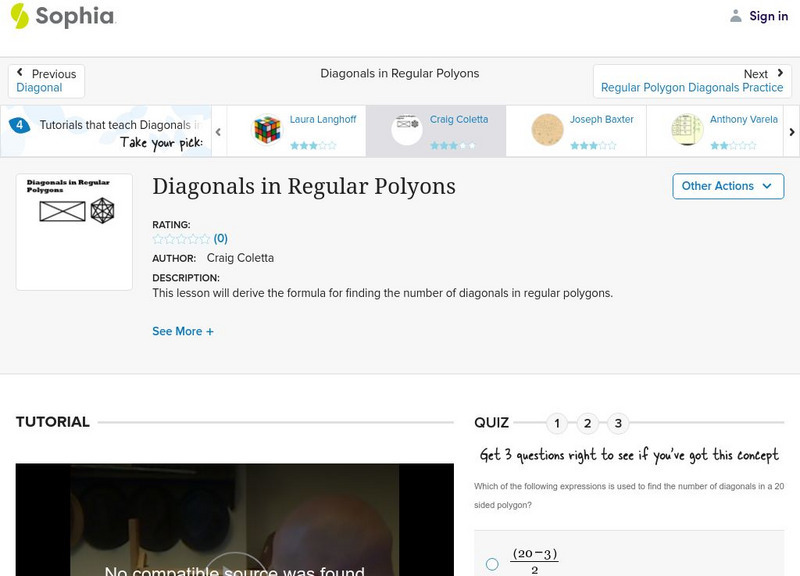Click the left carousel arrow for tutorials
This screenshot has height=576, width=800.
click(216, 131)
